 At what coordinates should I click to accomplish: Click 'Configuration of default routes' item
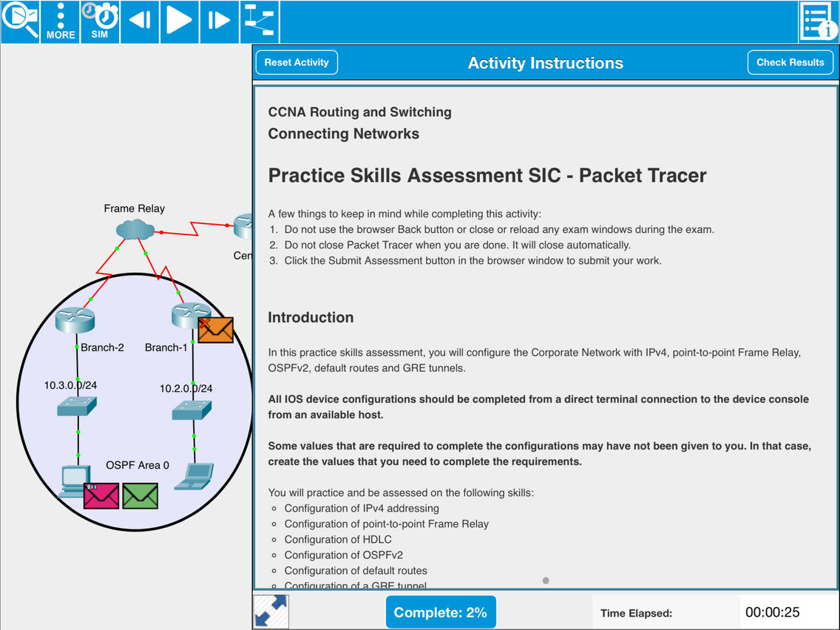(x=356, y=571)
